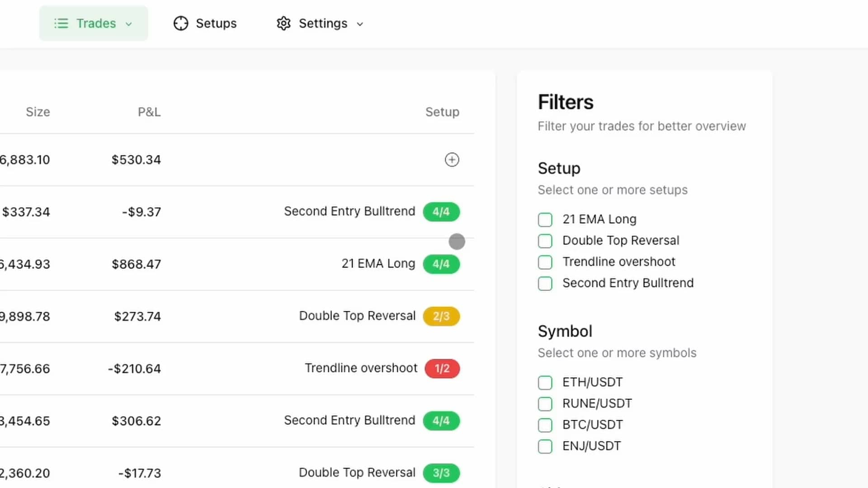Click the 4/4 badge next to 21 EMA Long
The height and width of the screenshot is (488, 868).
[x=441, y=264]
